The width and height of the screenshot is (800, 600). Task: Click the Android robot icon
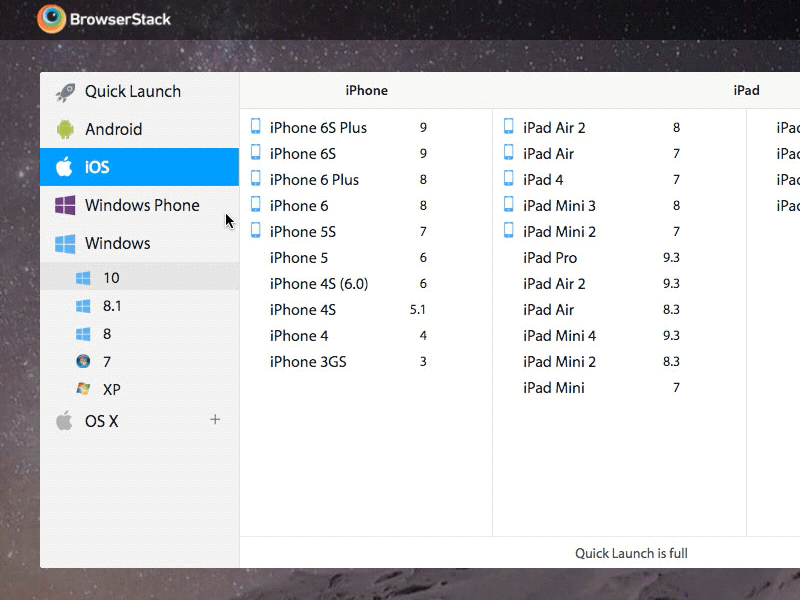click(65, 129)
